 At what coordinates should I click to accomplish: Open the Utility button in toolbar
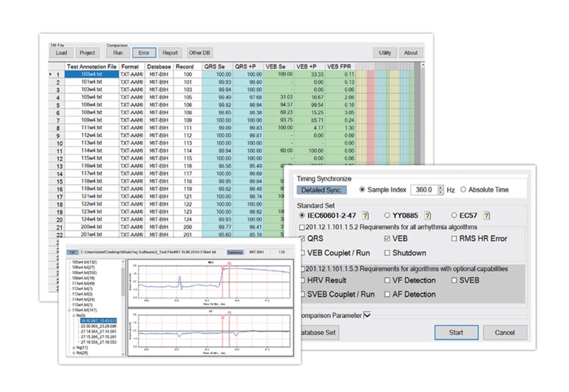[384, 52]
